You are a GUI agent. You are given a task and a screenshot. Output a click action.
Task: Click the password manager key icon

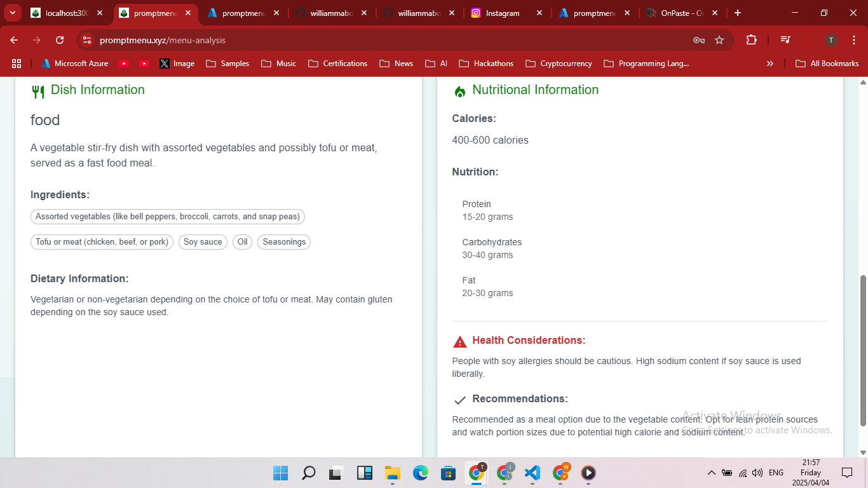coord(699,40)
